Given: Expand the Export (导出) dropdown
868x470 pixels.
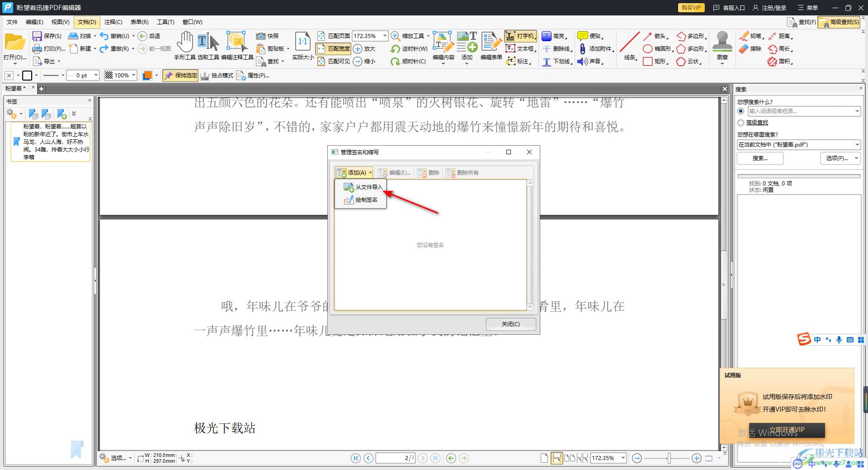Looking at the screenshot, I should (x=59, y=62).
